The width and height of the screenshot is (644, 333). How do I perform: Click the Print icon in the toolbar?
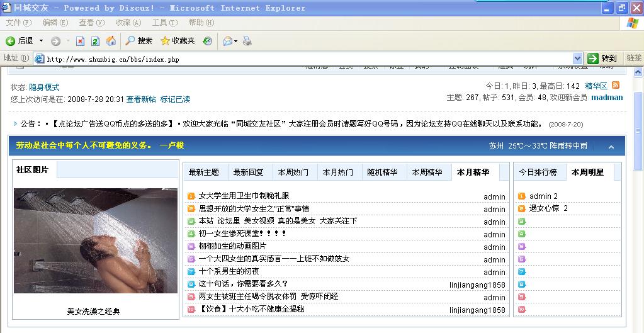pyautogui.click(x=247, y=41)
